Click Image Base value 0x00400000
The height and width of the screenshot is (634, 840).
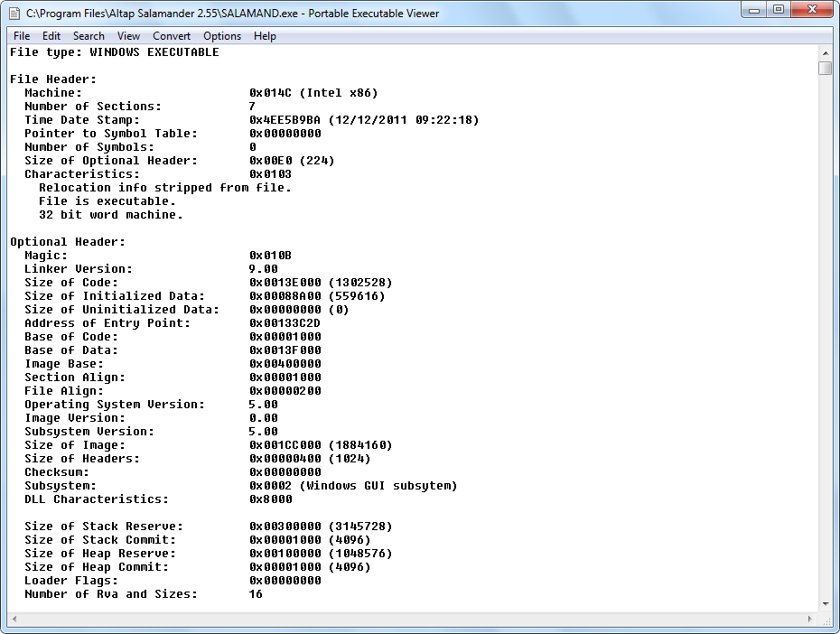tap(285, 364)
